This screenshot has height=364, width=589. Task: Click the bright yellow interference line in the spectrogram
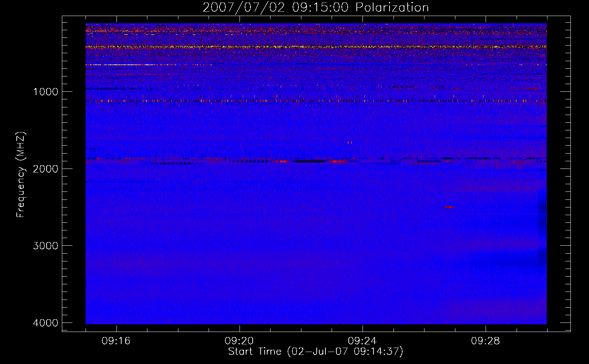[316, 47]
